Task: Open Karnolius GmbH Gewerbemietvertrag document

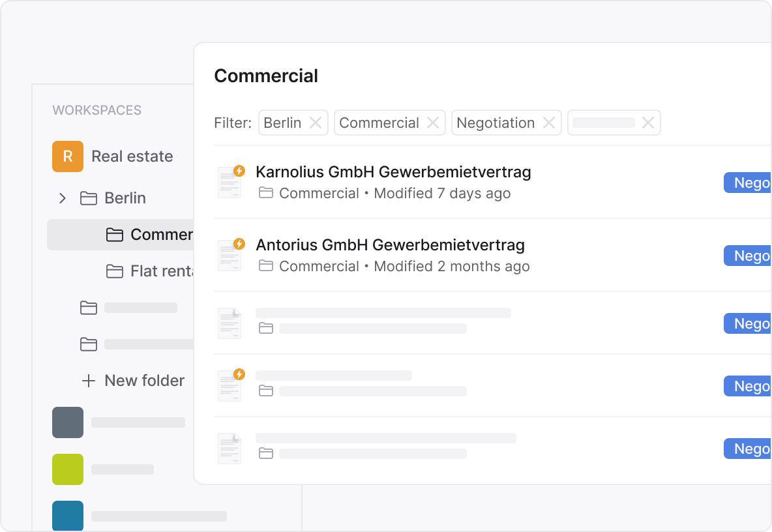Action: coord(393,171)
